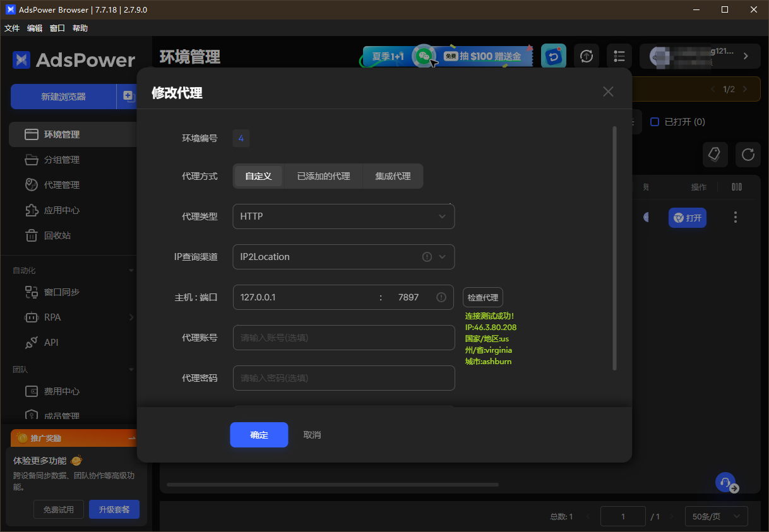
Task: Click the 升级套餐 button
Action: coord(114,509)
